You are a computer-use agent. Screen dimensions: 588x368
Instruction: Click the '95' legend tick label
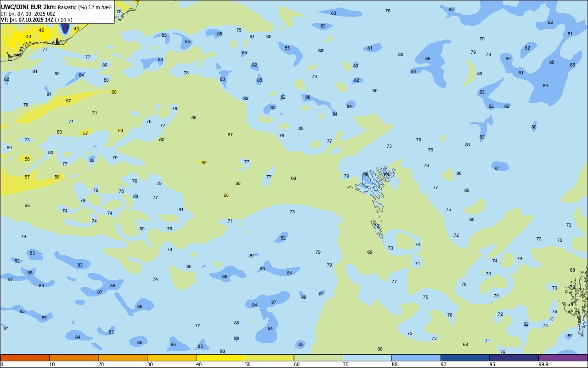coord(492,364)
